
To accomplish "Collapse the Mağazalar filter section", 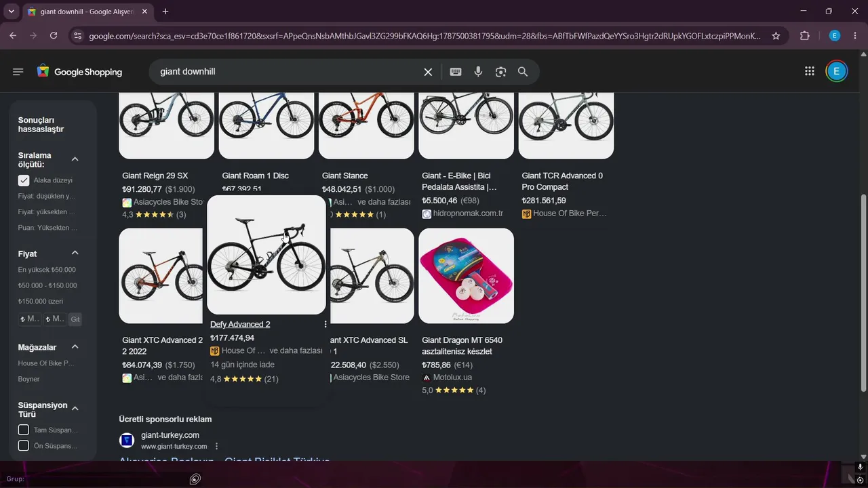I will [x=75, y=347].
